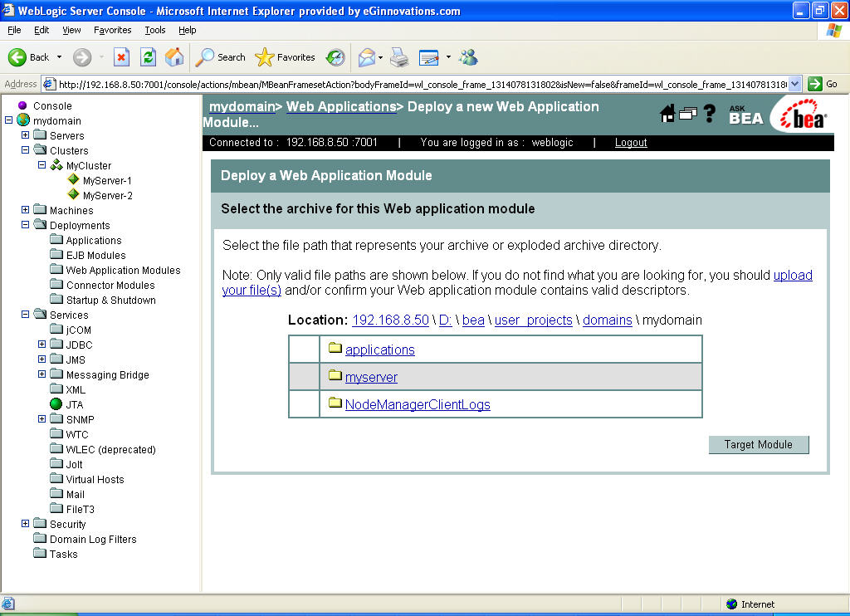The image size is (850, 616).
Task: Click the mydomain breadcrumb link in header
Action: (x=242, y=107)
